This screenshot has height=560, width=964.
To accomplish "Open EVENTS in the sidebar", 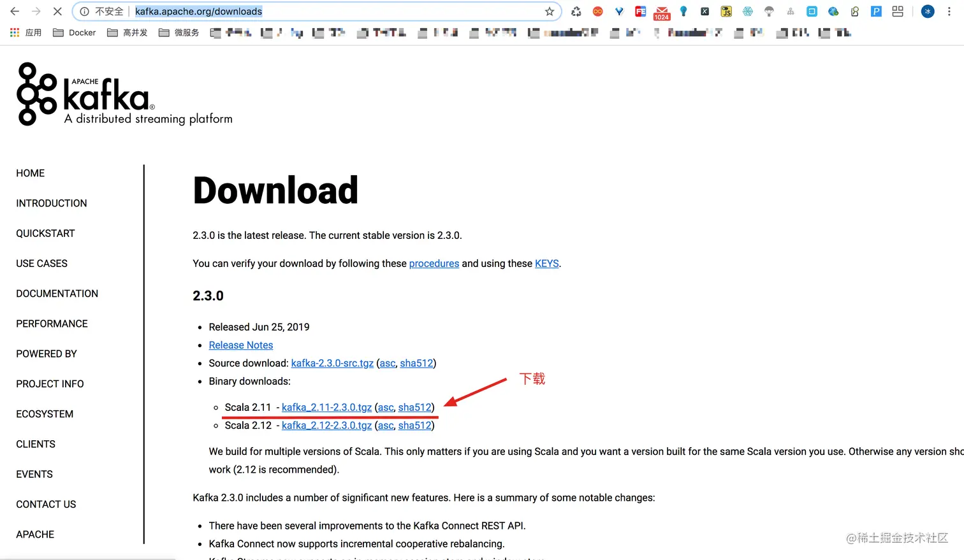I will [34, 474].
